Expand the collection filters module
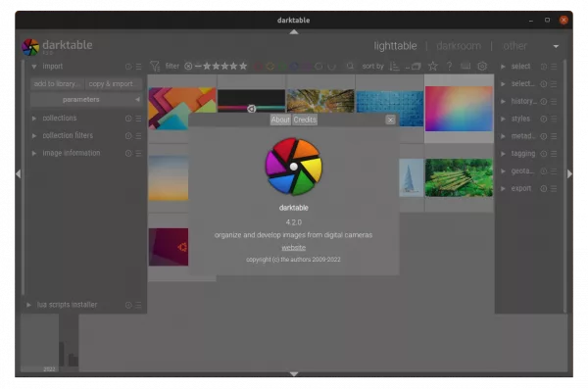Screen dimensions: 588x389 34,135
